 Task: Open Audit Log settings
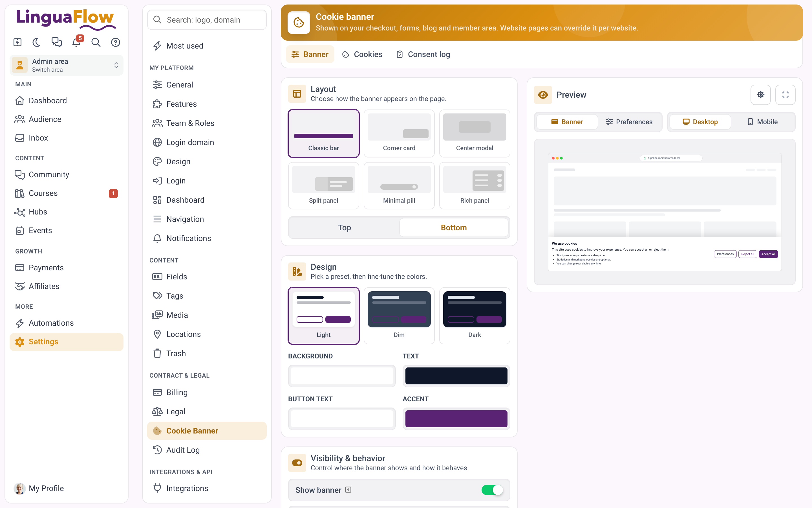(207, 450)
